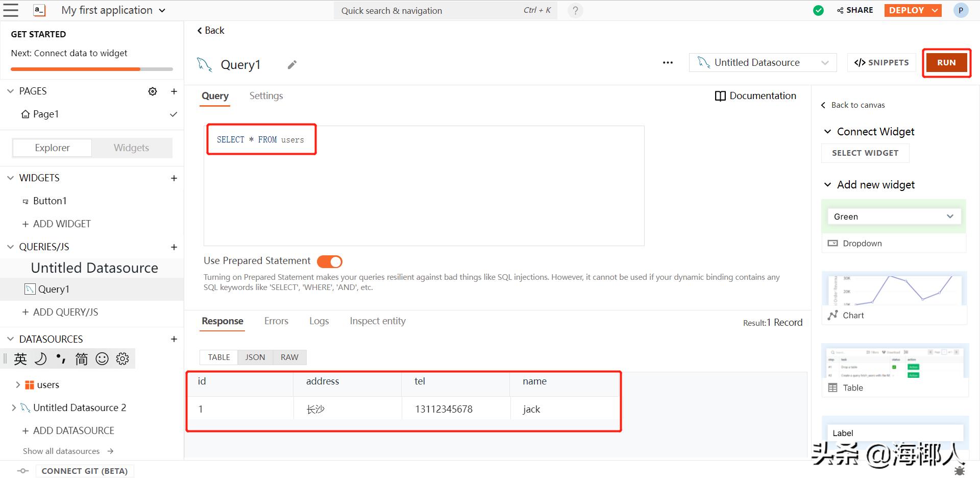Viewport: 980px width, 481px height.
Task: Disable the Use Prepared Statement toggle
Action: coord(329,261)
